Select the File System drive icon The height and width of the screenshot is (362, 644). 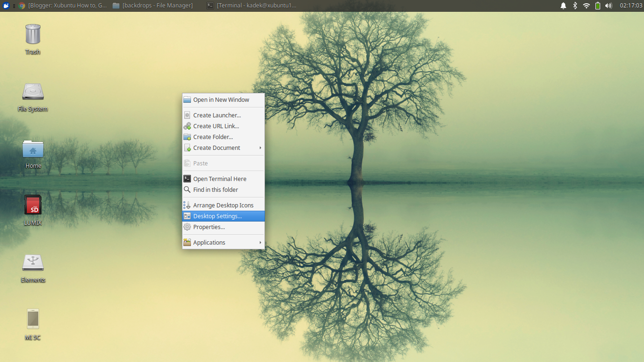coord(33,91)
